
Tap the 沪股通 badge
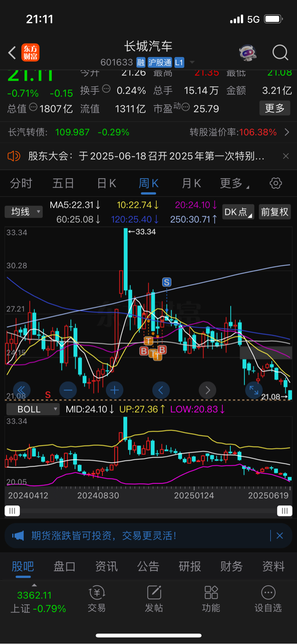coord(160,62)
